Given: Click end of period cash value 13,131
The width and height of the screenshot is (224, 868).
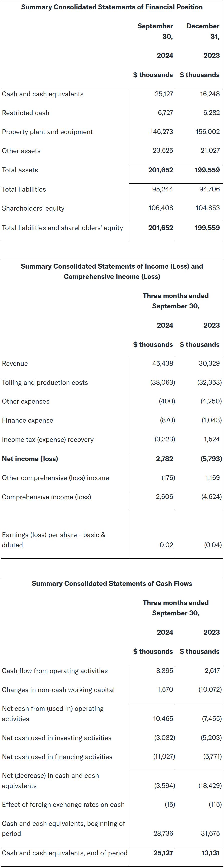Looking at the screenshot, I should (x=210, y=853).
